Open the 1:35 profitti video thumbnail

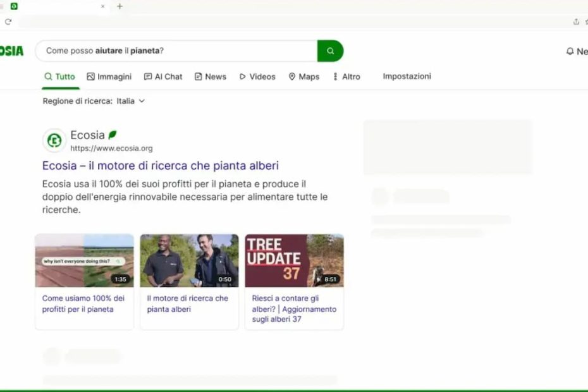pyautogui.click(x=84, y=259)
